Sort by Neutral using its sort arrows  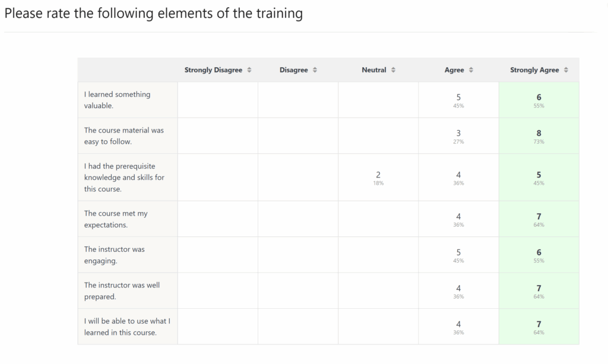tap(393, 70)
